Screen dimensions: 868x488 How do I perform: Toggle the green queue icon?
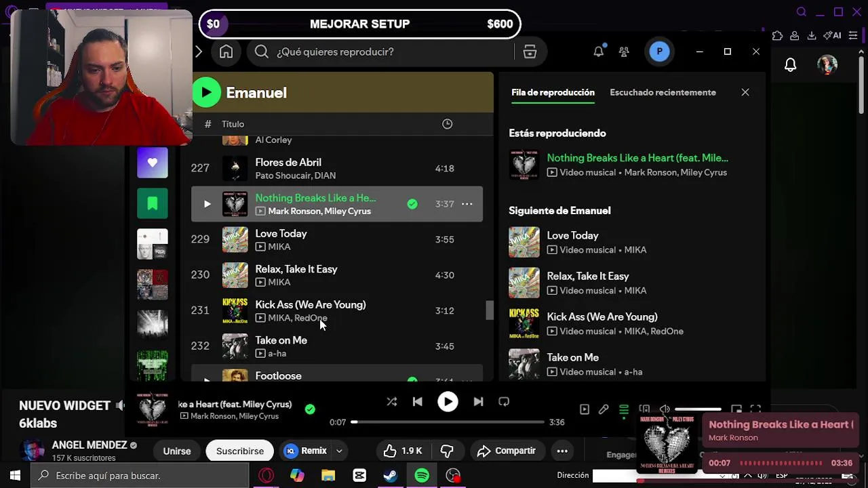pyautogui.click(x=624, y=409)
